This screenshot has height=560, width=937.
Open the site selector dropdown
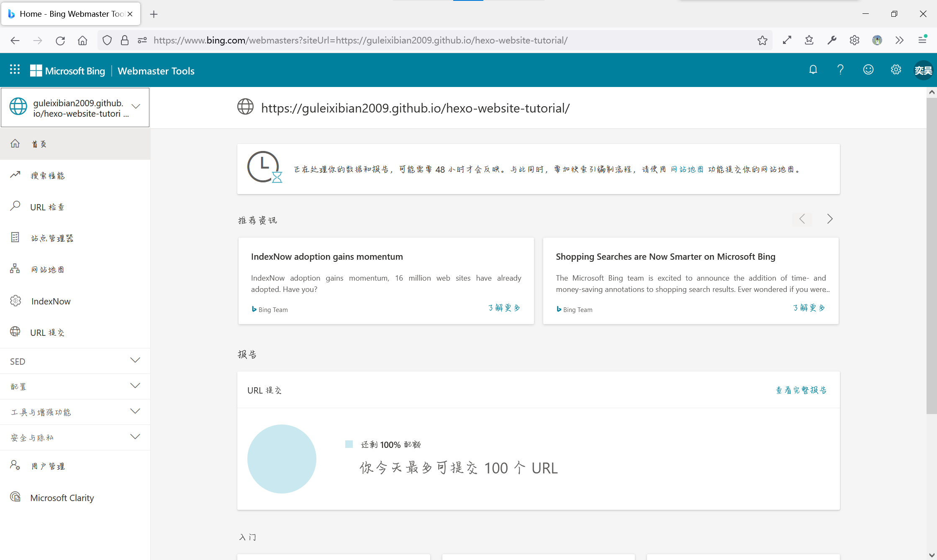coord(135,106)
